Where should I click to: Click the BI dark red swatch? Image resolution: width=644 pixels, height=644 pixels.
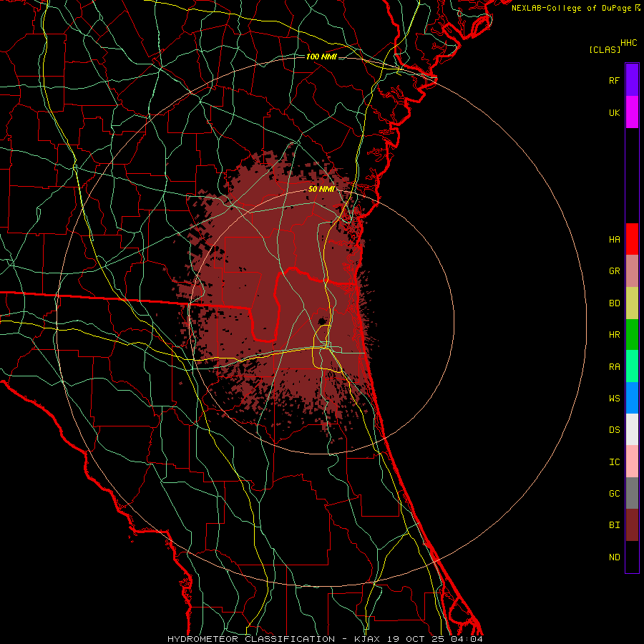coord(632,525)
